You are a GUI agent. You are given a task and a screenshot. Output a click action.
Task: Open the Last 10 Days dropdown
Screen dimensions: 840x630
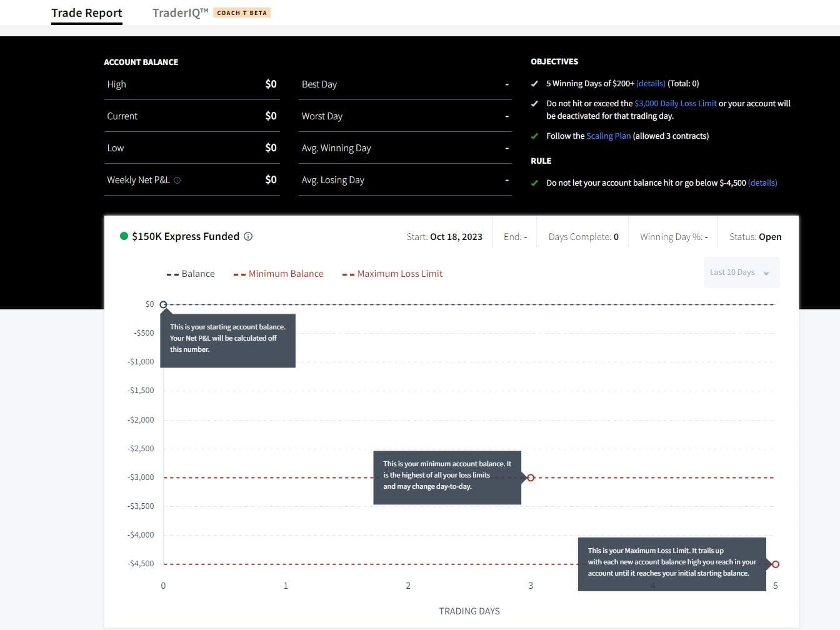pyautogui.click(x=732, y=272)
